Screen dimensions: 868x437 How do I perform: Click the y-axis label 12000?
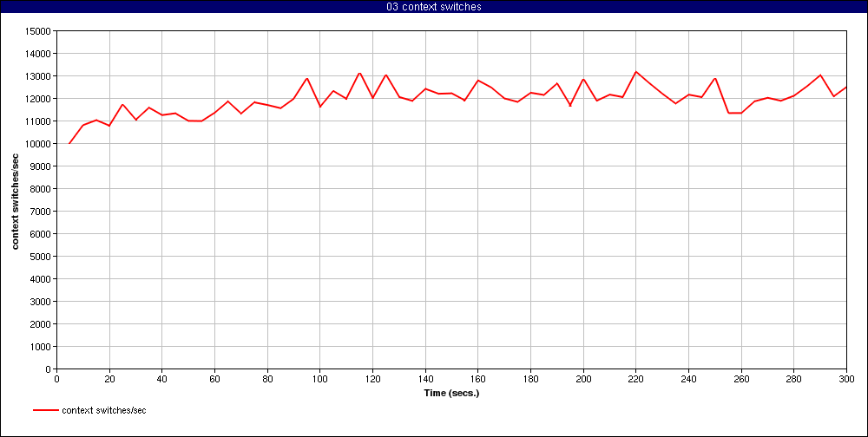(x=39, y=99)
